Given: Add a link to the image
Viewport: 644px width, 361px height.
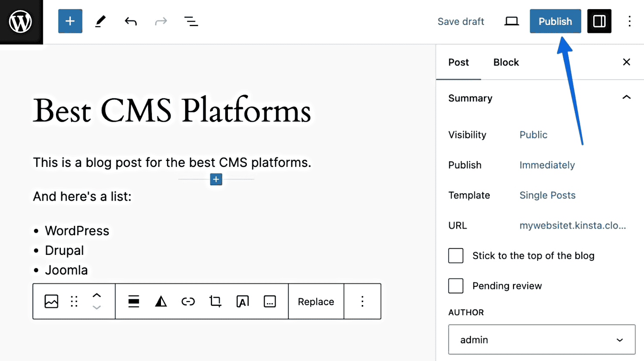Looking at the screenshot, I should point(188,301).
